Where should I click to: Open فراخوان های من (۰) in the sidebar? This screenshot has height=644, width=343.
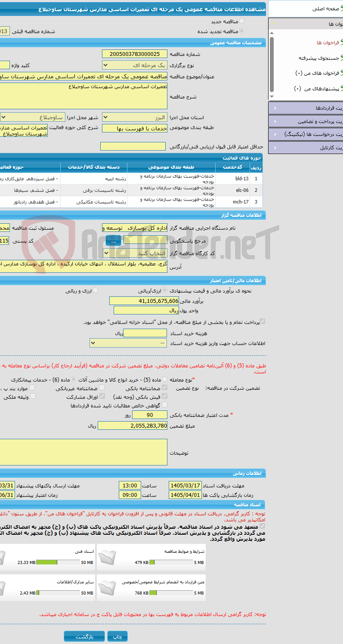click(317, 73)
